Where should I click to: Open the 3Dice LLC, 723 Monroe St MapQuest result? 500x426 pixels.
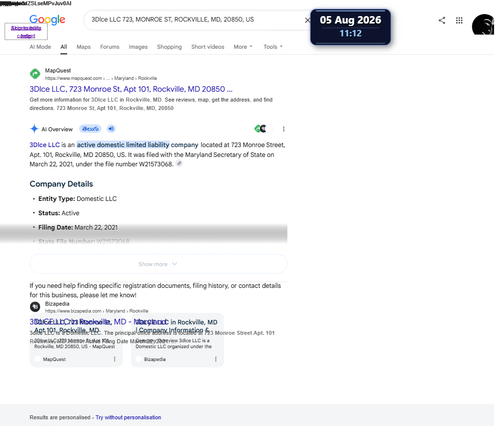[x=131, y=89]
